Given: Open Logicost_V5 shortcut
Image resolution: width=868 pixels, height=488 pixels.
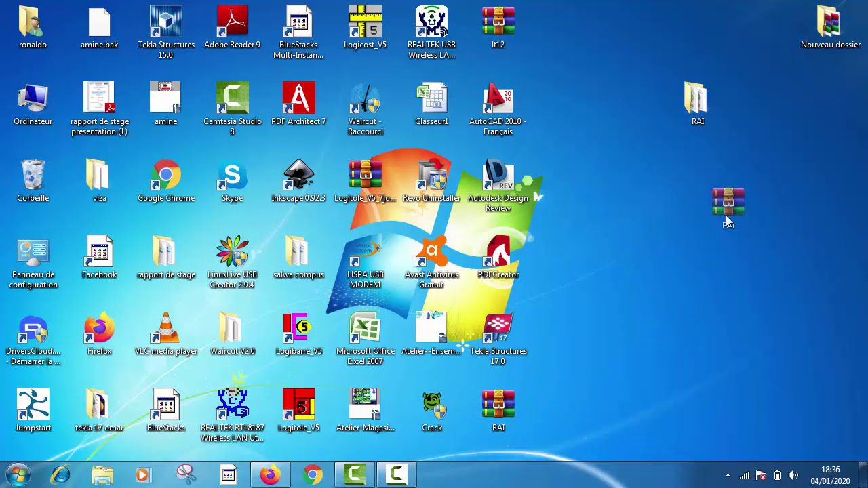Looking at the screenshot, I should tap(365, 22).
